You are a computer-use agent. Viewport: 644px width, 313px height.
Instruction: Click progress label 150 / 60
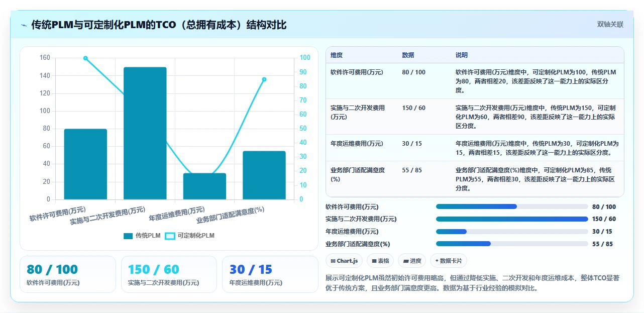604,219
